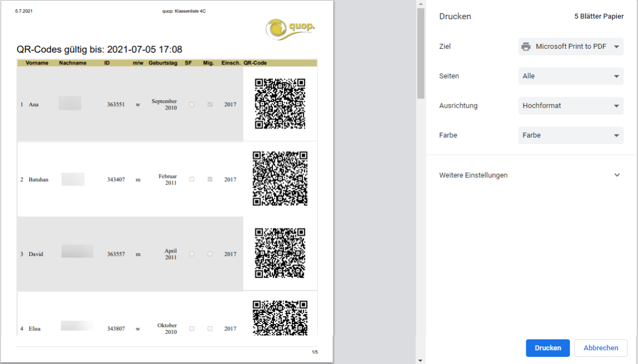This screenshot has height=364, width=638.
Task: Click the Drucken button
Action: pyautogui.click(x=548, y=348)
